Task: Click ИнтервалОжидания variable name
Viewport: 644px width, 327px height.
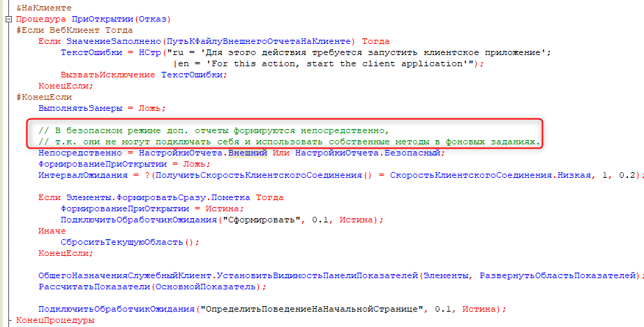Action: pos(83,175)
